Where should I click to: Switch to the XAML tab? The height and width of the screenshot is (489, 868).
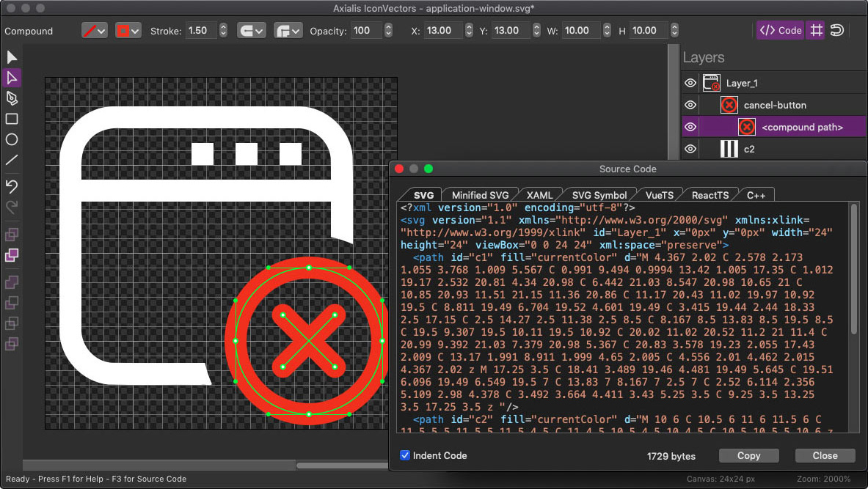[x=539, y=195]
